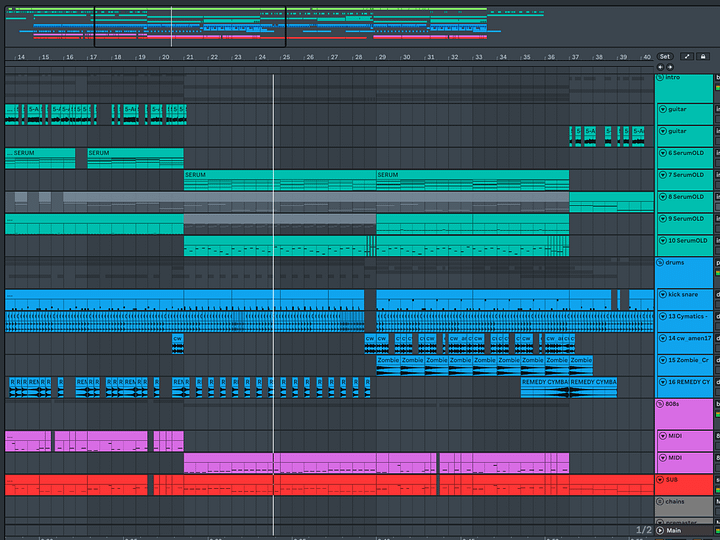Image resolution: width=720 pixels, height=540 pixels.
Task: Select the chains track name
Action: [x=675, y=501]
